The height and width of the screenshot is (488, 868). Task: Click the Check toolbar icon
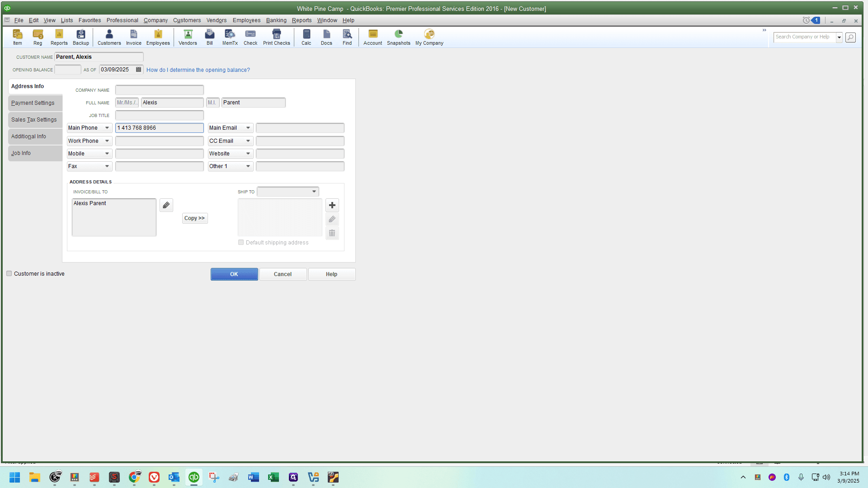[x=250, y=37]
